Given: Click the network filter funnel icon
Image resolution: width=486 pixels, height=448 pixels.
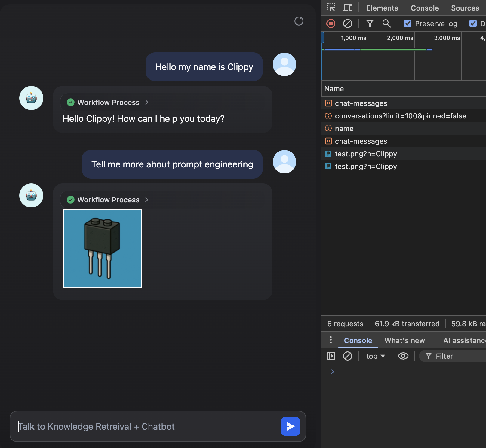Looking at the screenshot, I should pyautogui.click(x=370, y=23).
